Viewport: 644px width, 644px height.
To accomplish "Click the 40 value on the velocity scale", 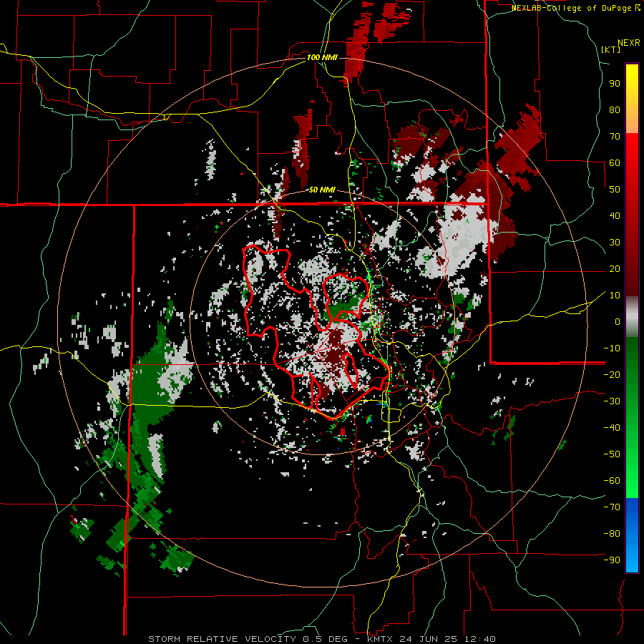I will (x=615, y=215).
